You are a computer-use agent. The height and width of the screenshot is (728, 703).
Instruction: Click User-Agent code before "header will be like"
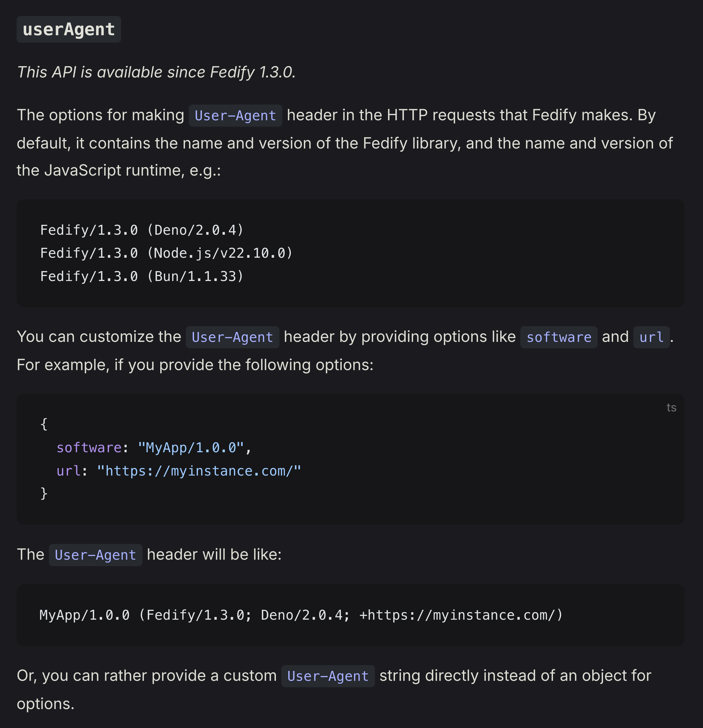click(x=96, y=555)
